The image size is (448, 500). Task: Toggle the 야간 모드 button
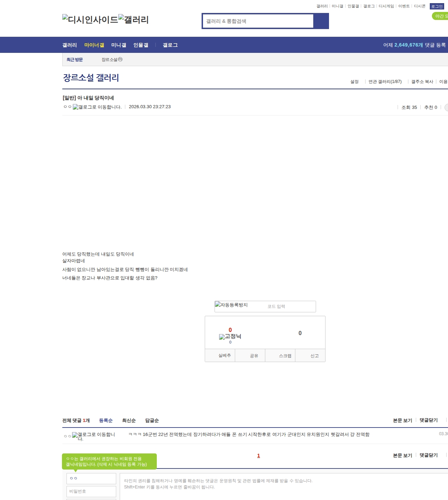point(441,16)
